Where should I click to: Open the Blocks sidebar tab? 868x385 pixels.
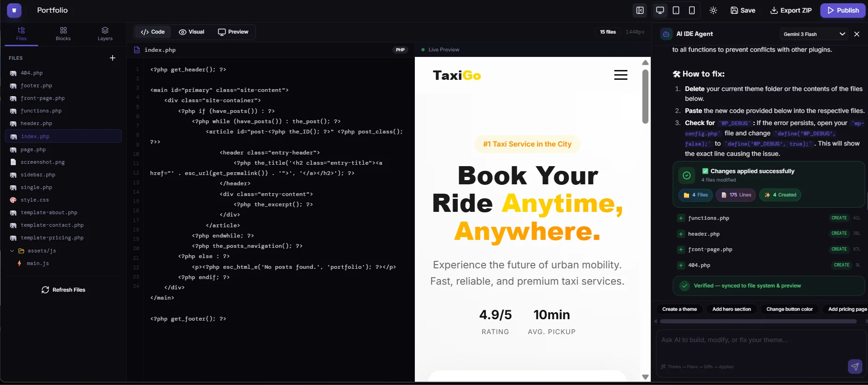[x=63, y=34]
